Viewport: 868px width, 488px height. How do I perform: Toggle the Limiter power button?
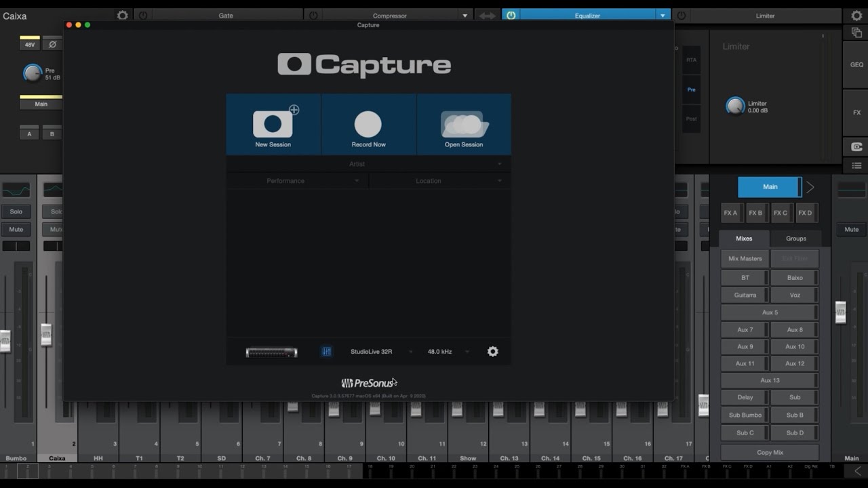[x=682, y=16]
